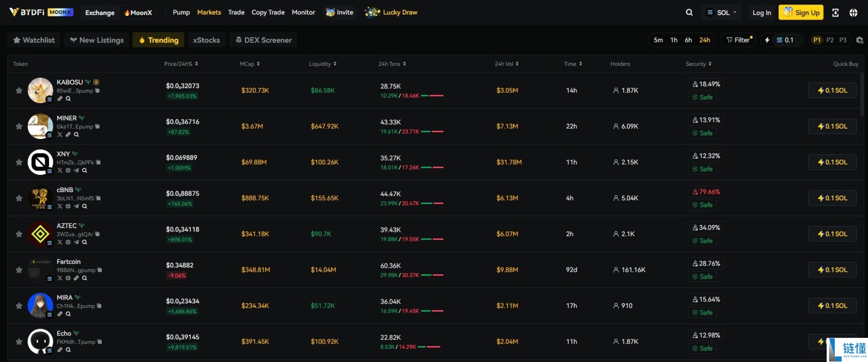Quick buy 0.1 SOL of Fartcoin
Image resolution: width=868 pixels, height=362 pixels.
(x=832, y=270)
